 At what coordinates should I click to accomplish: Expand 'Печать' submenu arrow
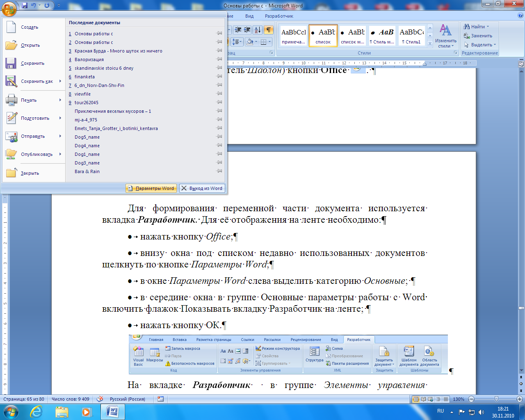tap(60, 100)
